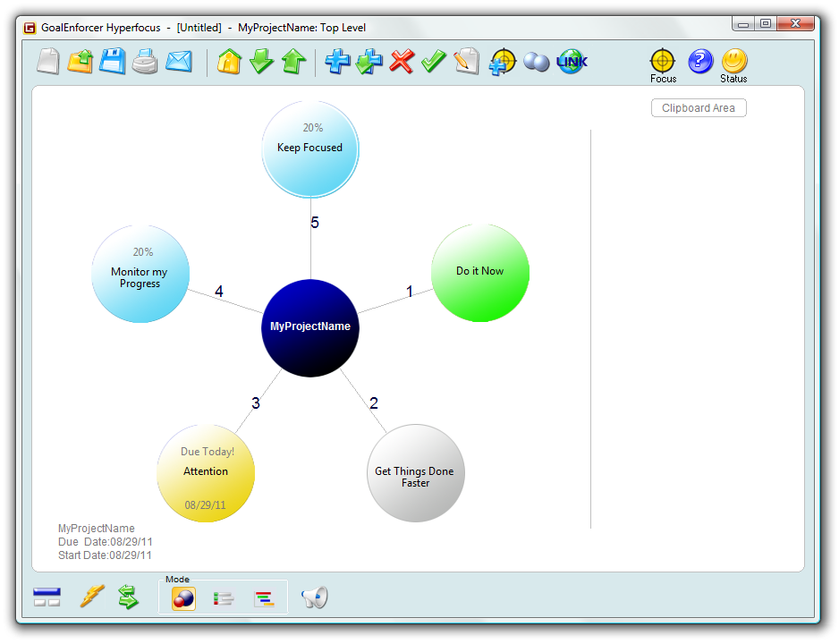Click the Start Date:08/29/11 text
839x644 pixels.
click(105, 555)
